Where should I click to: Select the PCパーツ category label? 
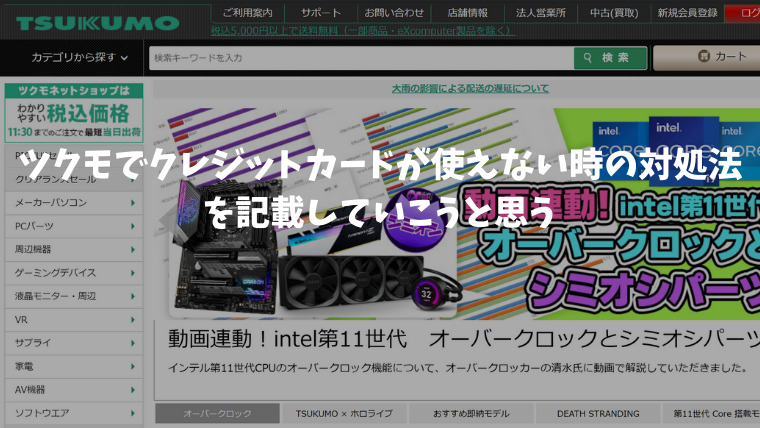click(x=34, y=226)
